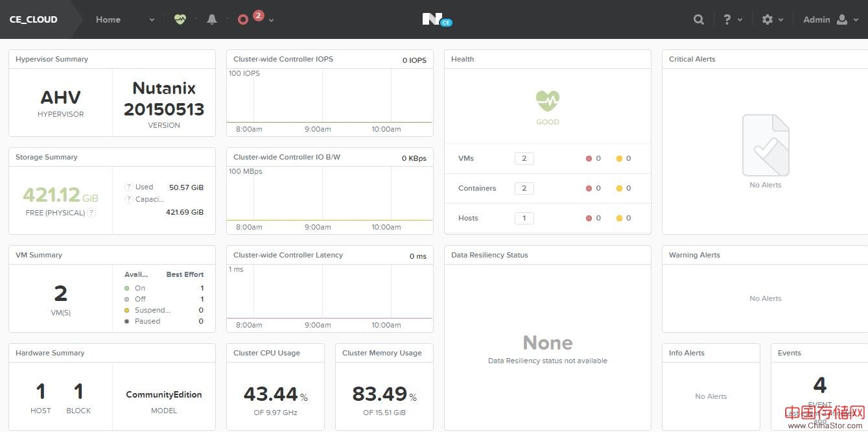The width and height of the screenshot is (868, 432).
Task: Open the settings gear dropdown menu
Action: click(x=773, y=19)
